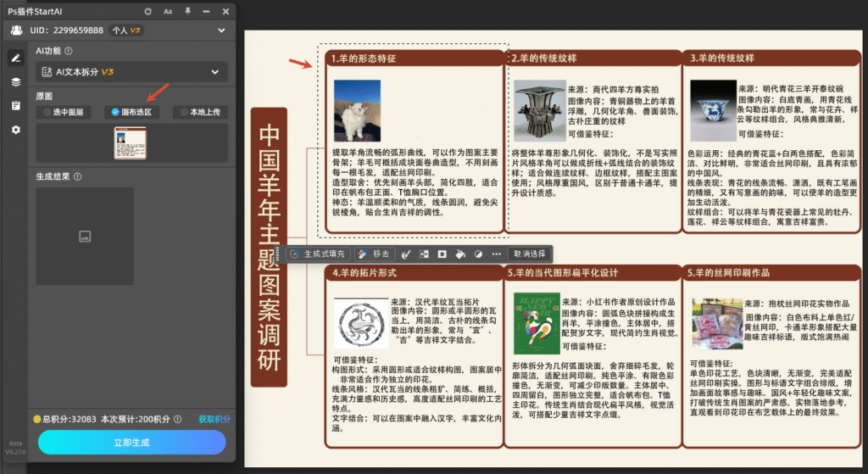Click the 来源：商代四羊方尊实拍 text
Viewport: 868px width, 474px height.
pos(614,89)
